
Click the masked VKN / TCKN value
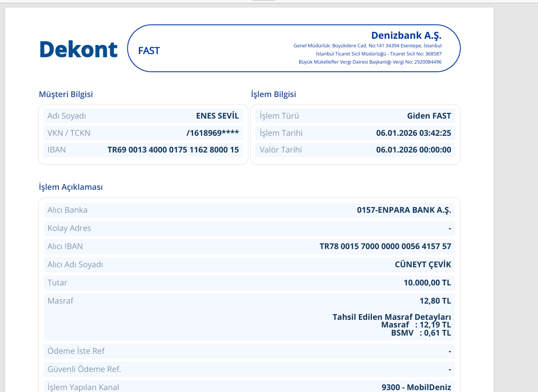[x=213, y=133]
